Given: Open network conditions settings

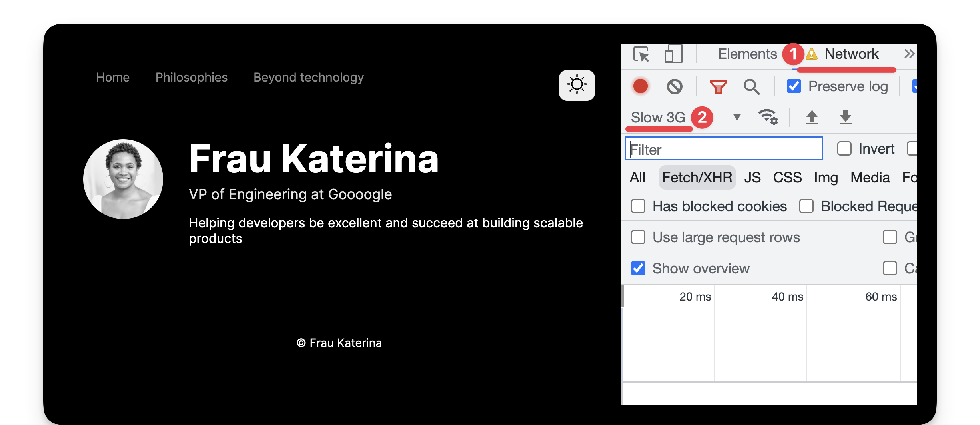Looking at the screenshot, I should click(x=768, y=117).
